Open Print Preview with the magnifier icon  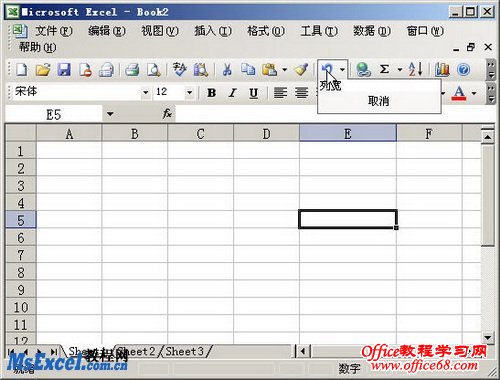click(x=154, y=70)
